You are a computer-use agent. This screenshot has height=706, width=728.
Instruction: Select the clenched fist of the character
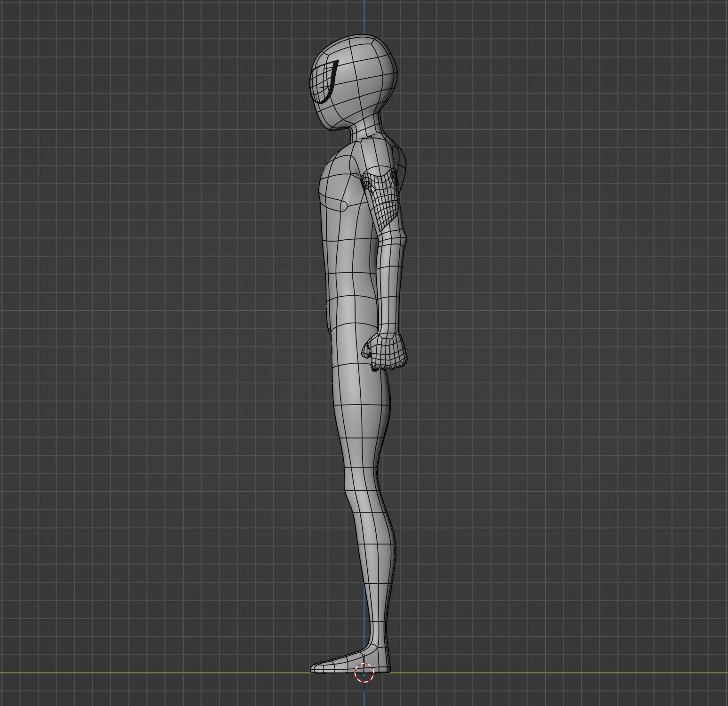[x=385, y=351]
